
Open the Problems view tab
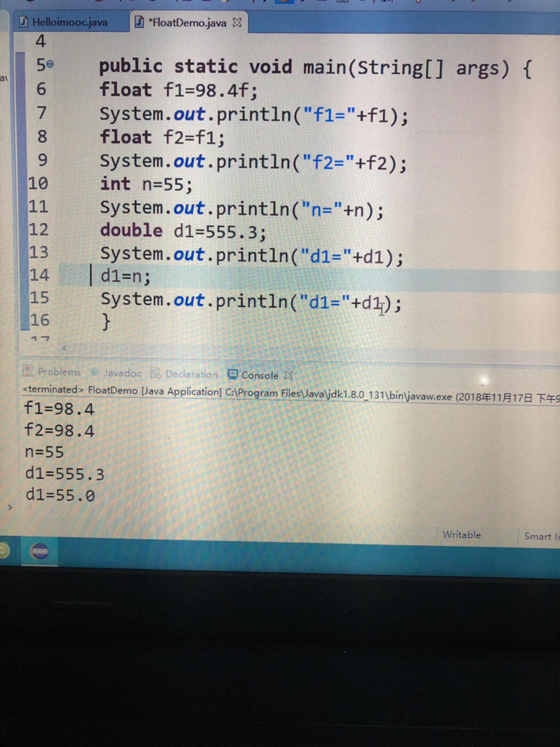(52, 372)
